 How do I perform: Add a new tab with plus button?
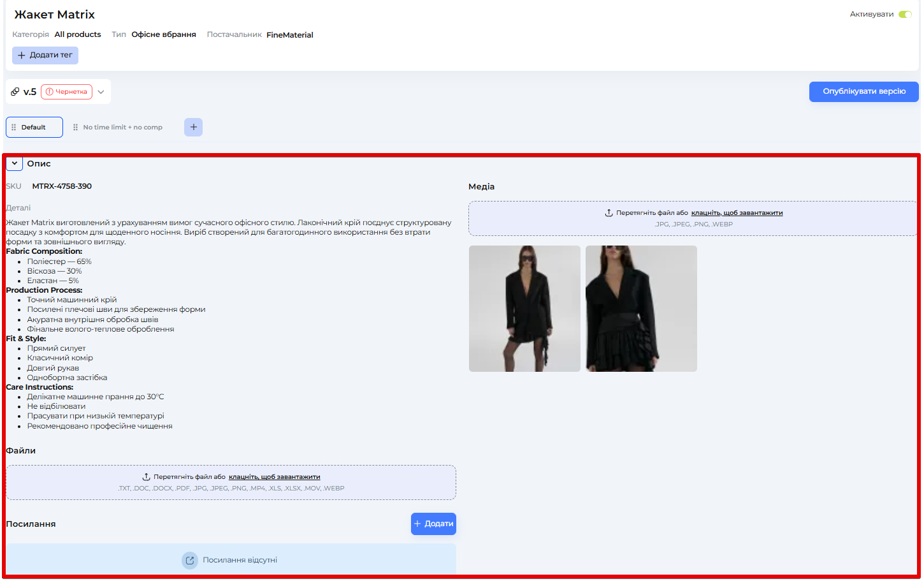pyautogui.click(x=193, y=128)
